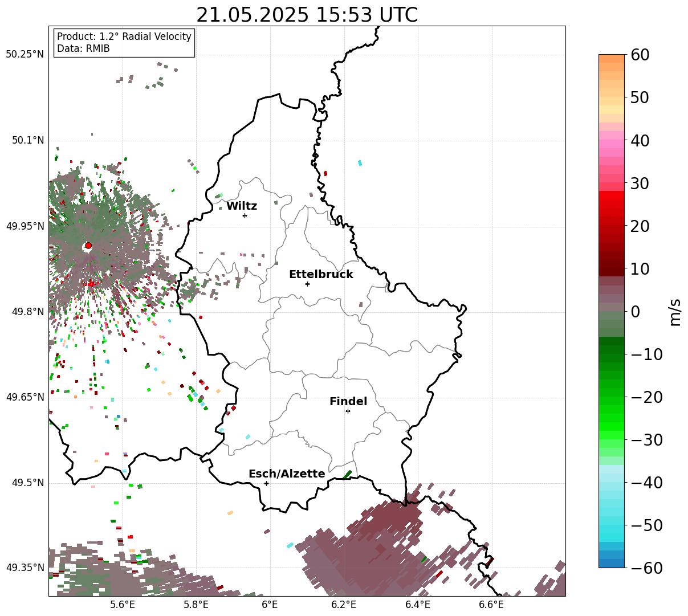Click the 50.25°N latitude label
This screenshot has height=616, width=688.
pyautogui.click(x=25, y=55)
